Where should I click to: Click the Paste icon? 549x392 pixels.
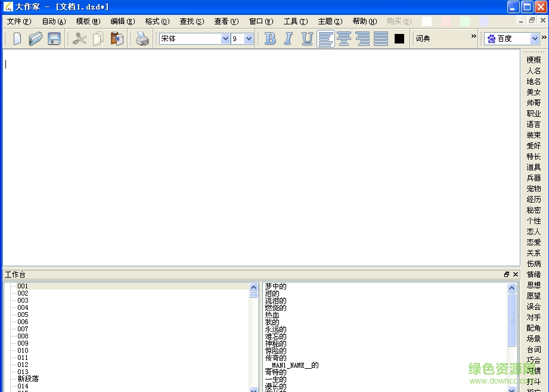coord(117,38)
